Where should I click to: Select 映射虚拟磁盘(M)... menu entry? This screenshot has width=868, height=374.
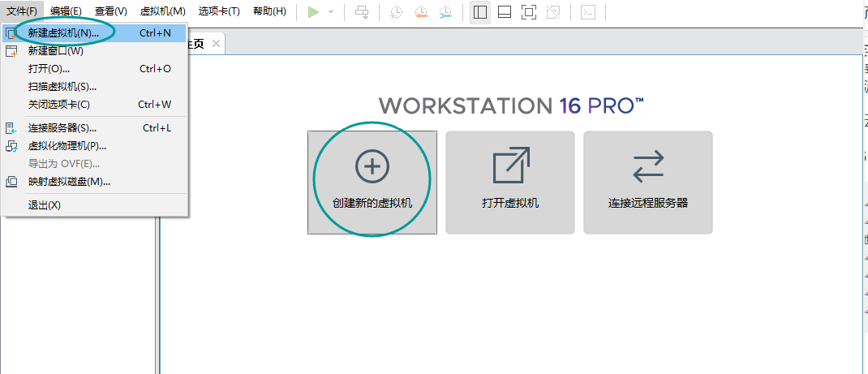tap(95, 182)
